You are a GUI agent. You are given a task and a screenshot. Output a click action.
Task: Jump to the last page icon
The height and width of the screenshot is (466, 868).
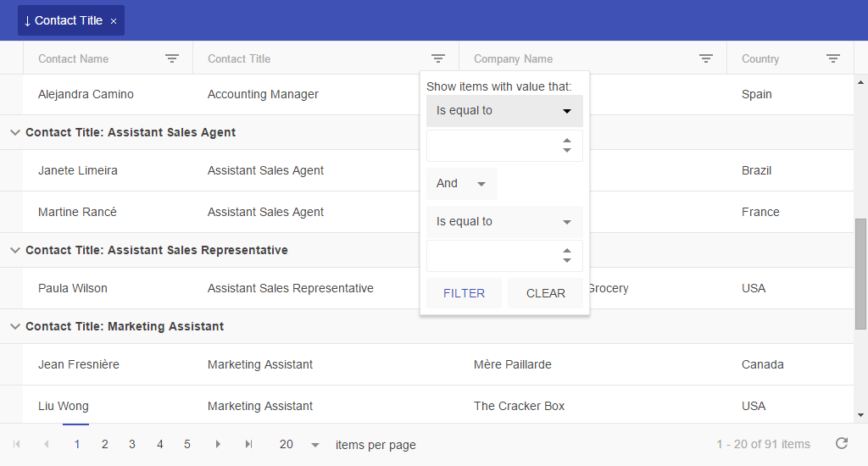pos(248,444)
